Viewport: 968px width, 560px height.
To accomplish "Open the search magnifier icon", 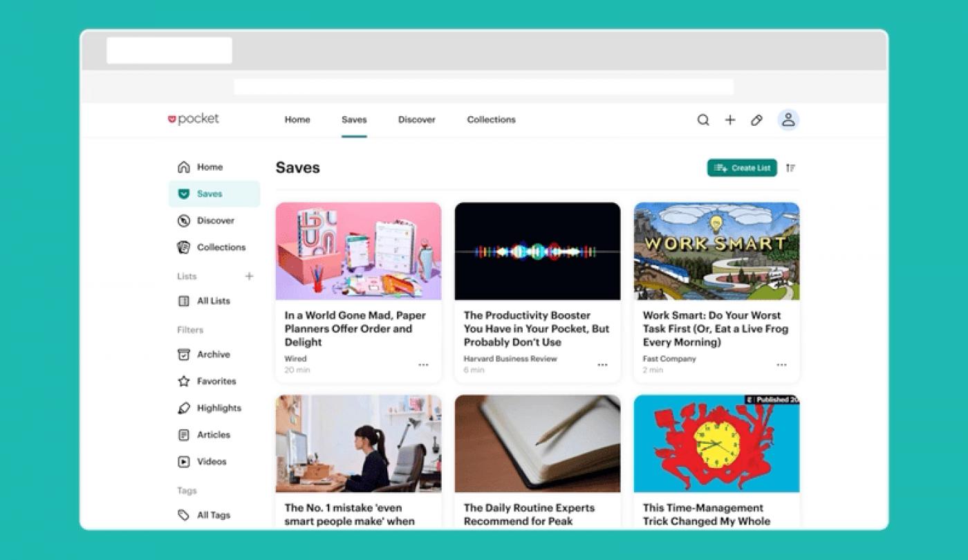I will pos(703,120).
